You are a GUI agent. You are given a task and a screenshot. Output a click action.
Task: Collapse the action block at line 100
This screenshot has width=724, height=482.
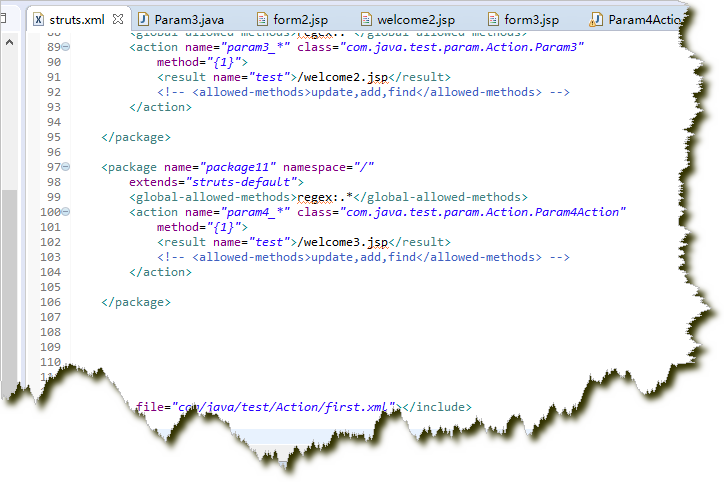(x=66, y=212)
